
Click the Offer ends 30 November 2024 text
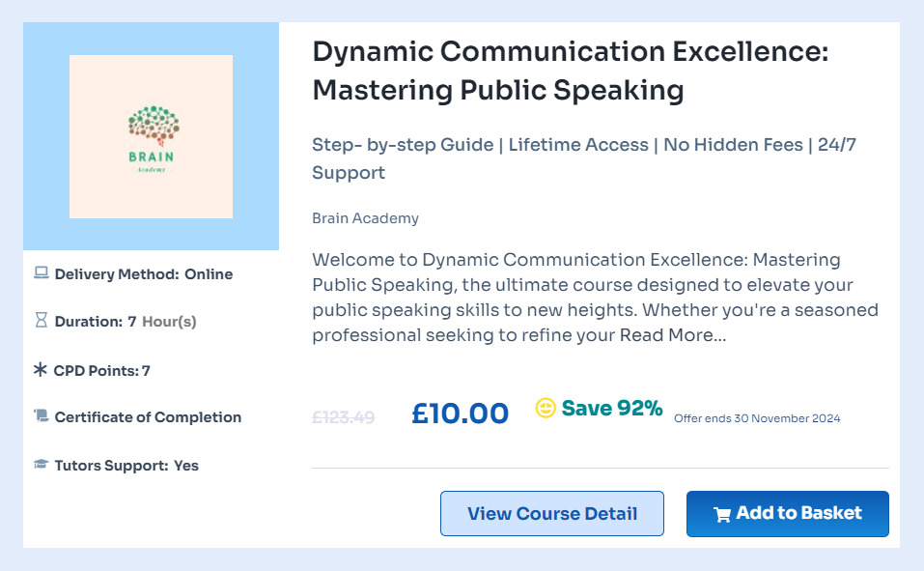757,418
